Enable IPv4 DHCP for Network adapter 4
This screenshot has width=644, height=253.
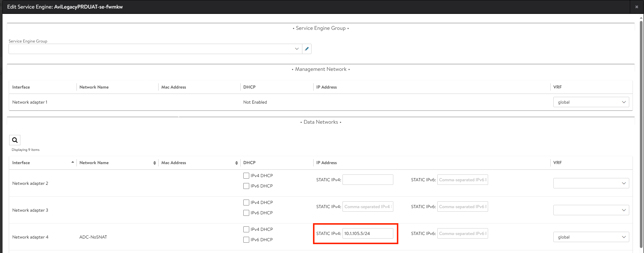(246, 229)
